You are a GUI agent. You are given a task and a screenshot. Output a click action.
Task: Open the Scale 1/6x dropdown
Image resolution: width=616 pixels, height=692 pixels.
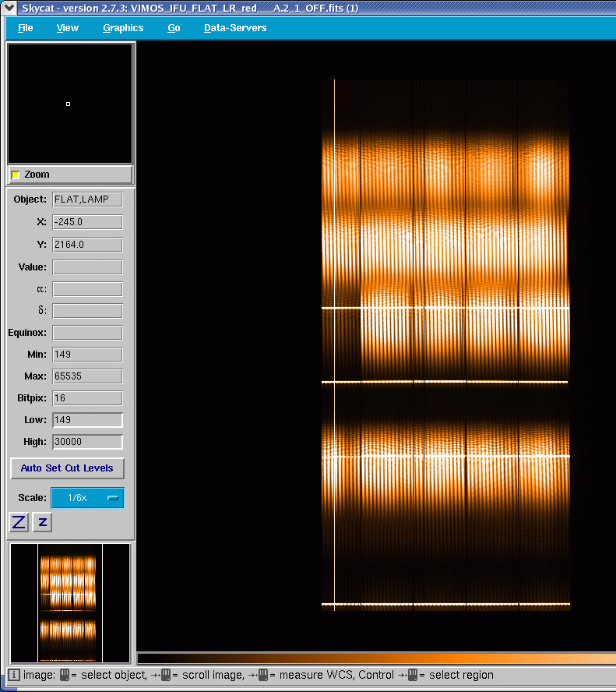click(87, 498)
